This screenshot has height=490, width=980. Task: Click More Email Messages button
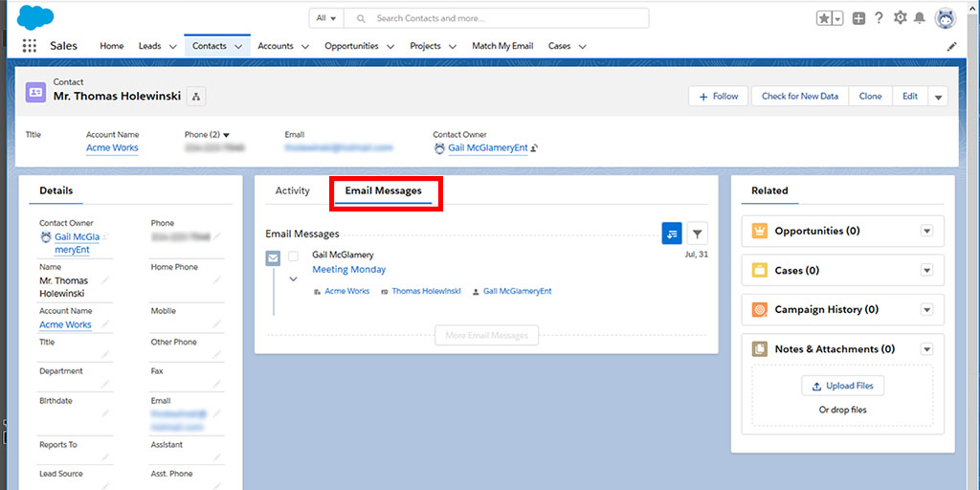point(487,336)
